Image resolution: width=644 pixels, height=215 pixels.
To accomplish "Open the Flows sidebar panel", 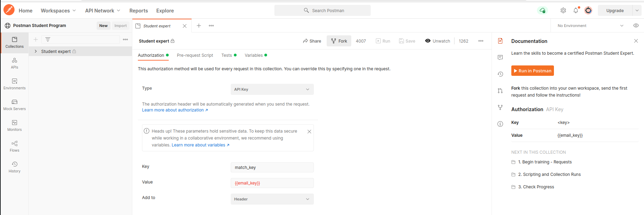I will (x=15, y=146).
